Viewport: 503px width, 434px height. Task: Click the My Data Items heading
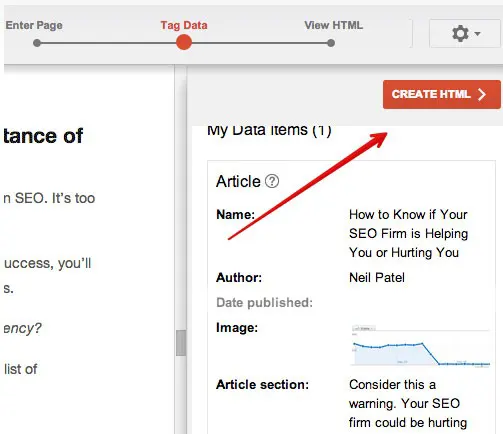(x=269, y=131)
